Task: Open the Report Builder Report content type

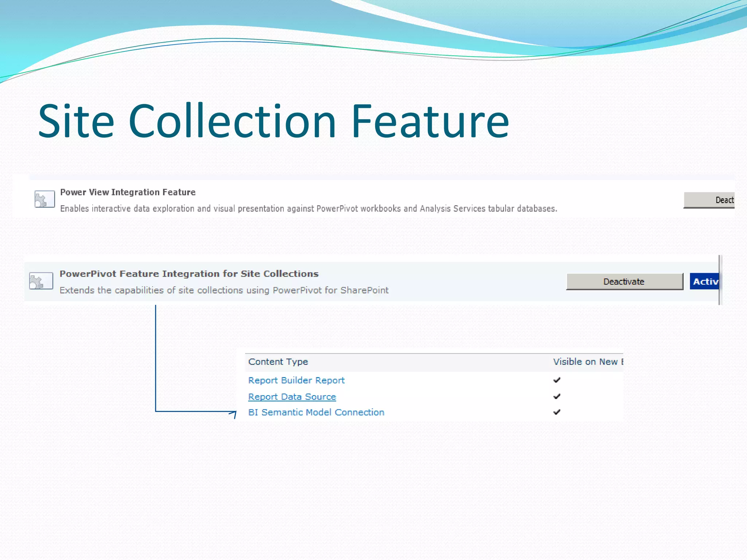Action: 296,380
